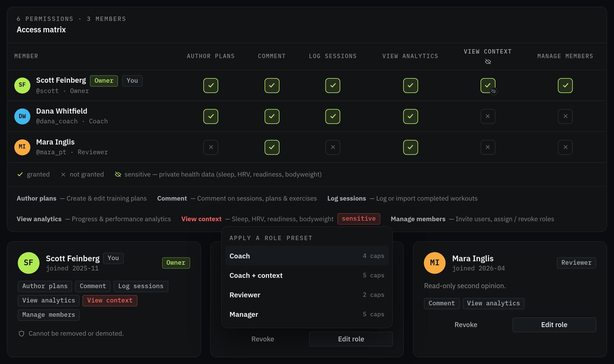Image resolution: width=614 pixels, height=364 pixels.
Task: Grant Mara Inglis the View context permission
Action: point(488,147)
